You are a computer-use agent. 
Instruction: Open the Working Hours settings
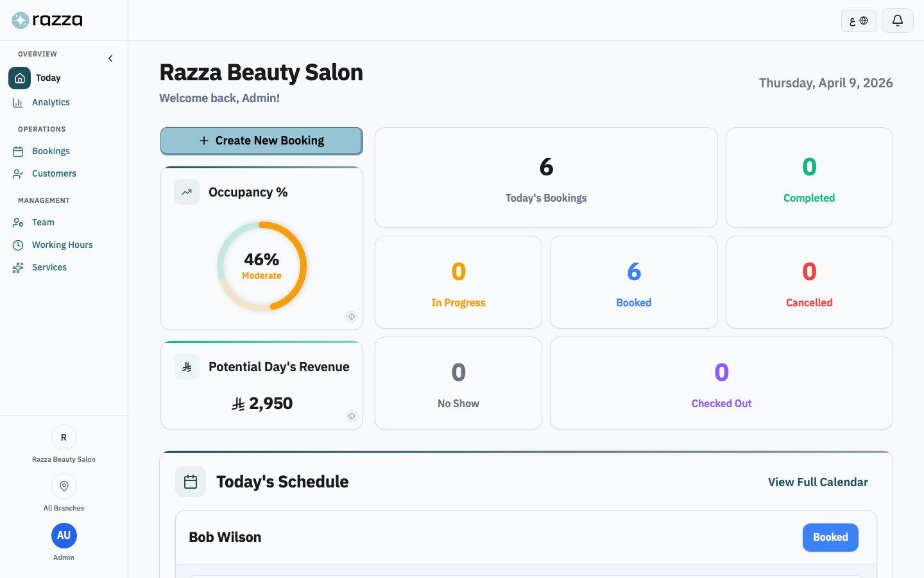pyautogui.click(x=61, y=245)
